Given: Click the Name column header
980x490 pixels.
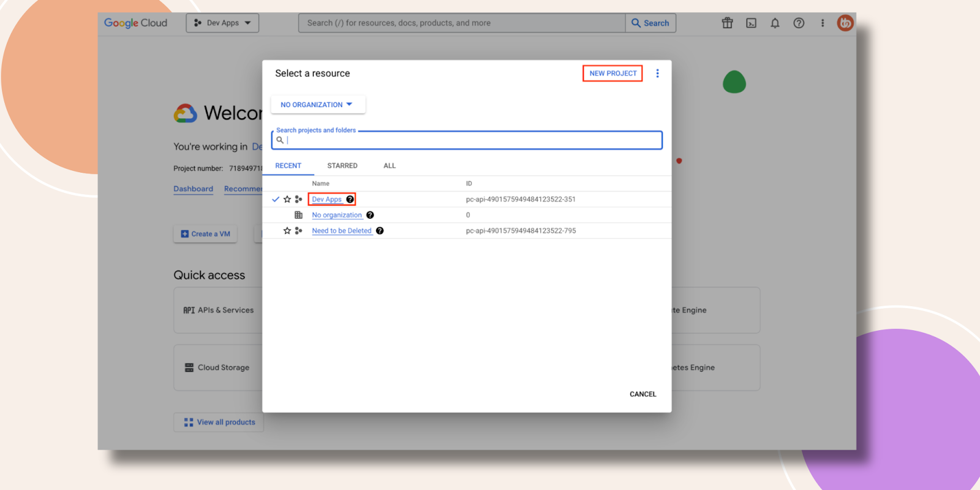Looking at the screenshot, I should tap(320, 184).
